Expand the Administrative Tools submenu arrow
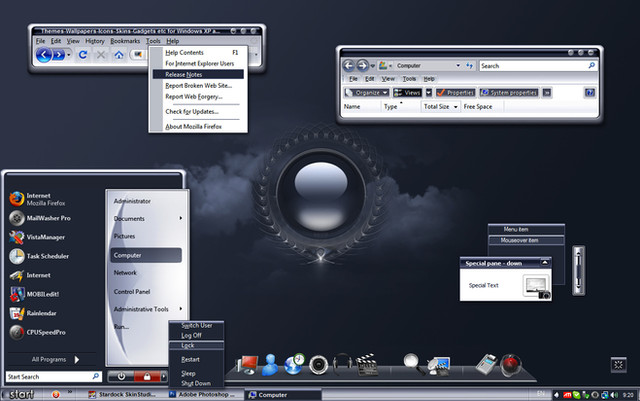640x401 pixels. [x=180, y=309]
